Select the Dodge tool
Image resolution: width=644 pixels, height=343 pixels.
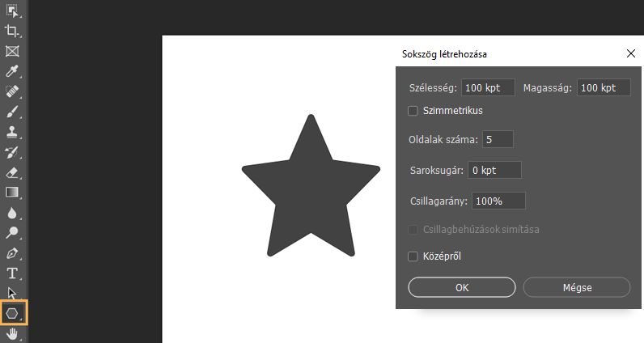point(12,233)
